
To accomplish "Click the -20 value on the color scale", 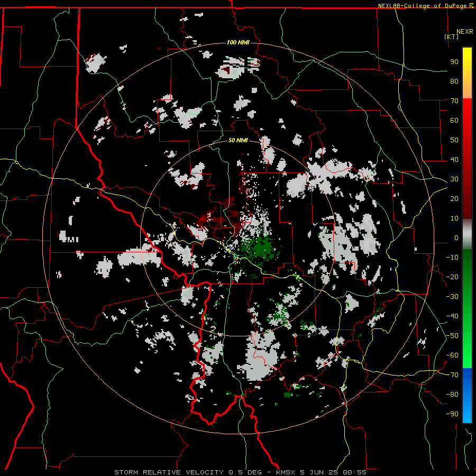I will tap(452, 277).
